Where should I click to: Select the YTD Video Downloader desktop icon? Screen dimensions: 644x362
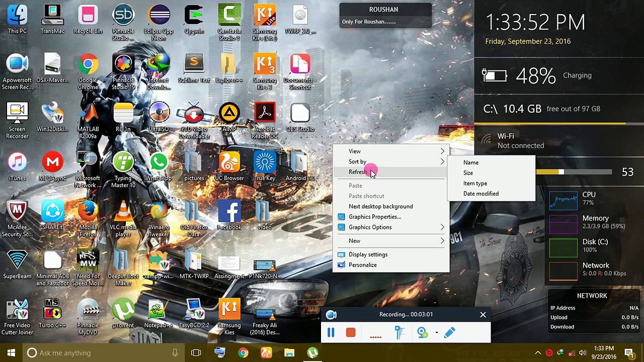[x=194, y=121]
